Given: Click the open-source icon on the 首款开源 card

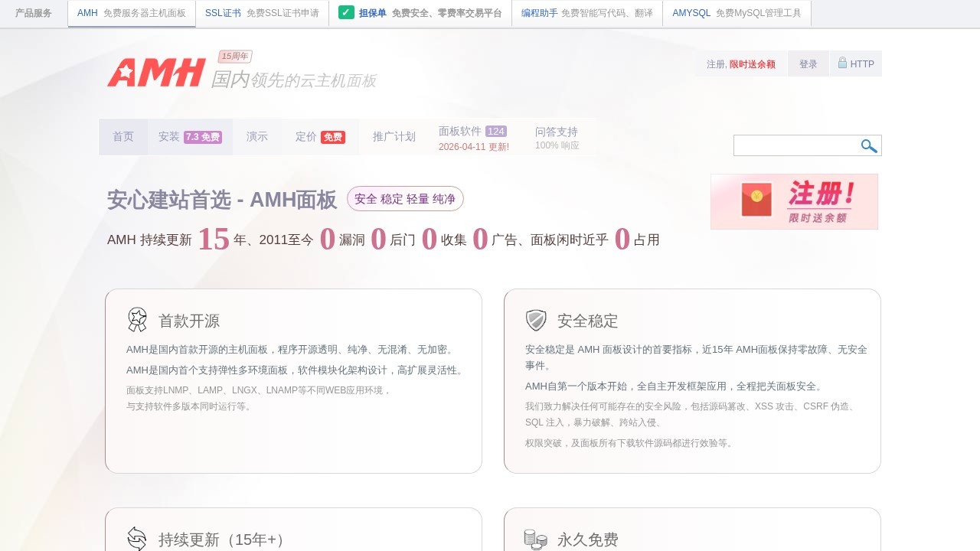Looking at the screenshot, I should pyautogui.click(x=136, y=320).
